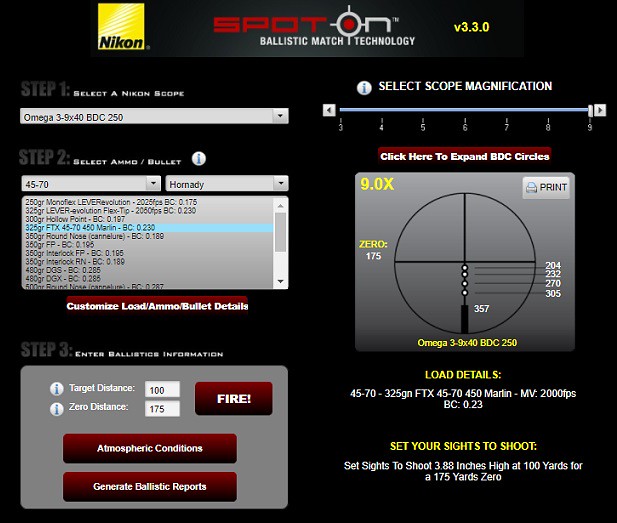Click Customize Load/Ammo/Bullet Details button

[157, 306]
